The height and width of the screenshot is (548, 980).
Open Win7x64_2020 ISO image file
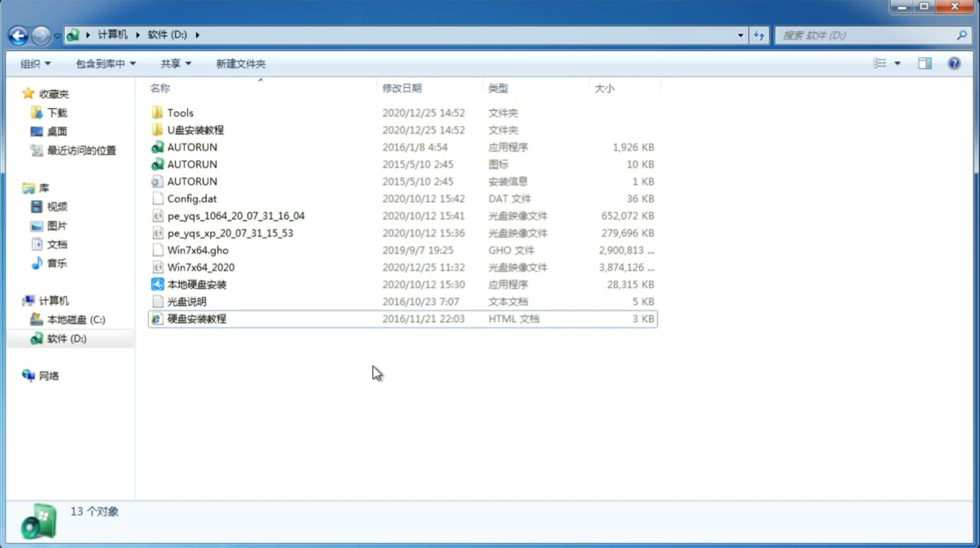tap(200, 267)
